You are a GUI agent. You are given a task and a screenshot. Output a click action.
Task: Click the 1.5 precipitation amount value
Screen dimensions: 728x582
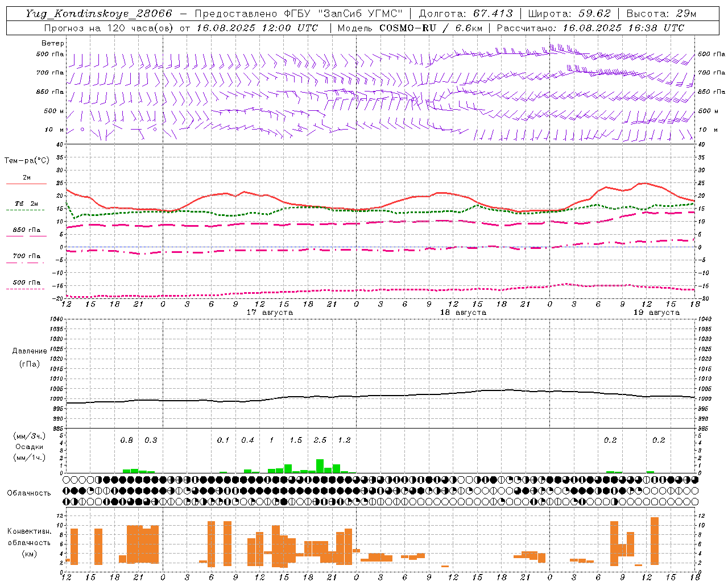click(x=296, y=440)
